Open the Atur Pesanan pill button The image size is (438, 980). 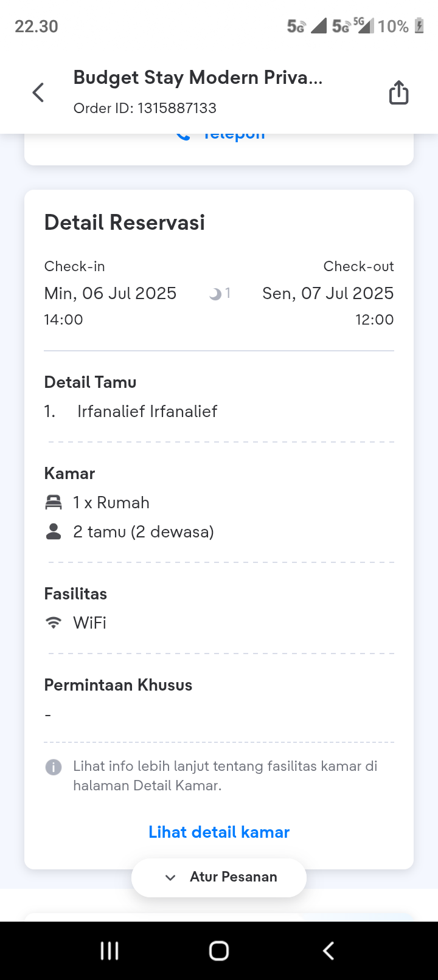219,877
